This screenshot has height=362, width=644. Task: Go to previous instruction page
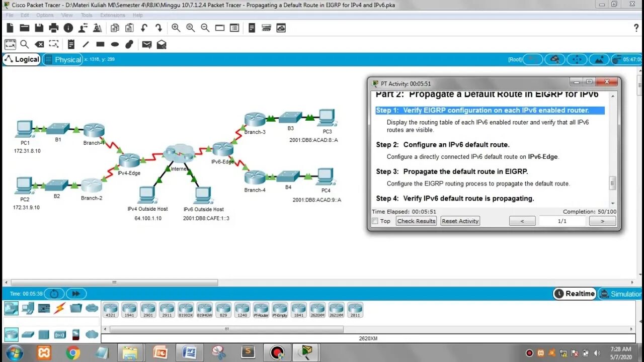522,221
